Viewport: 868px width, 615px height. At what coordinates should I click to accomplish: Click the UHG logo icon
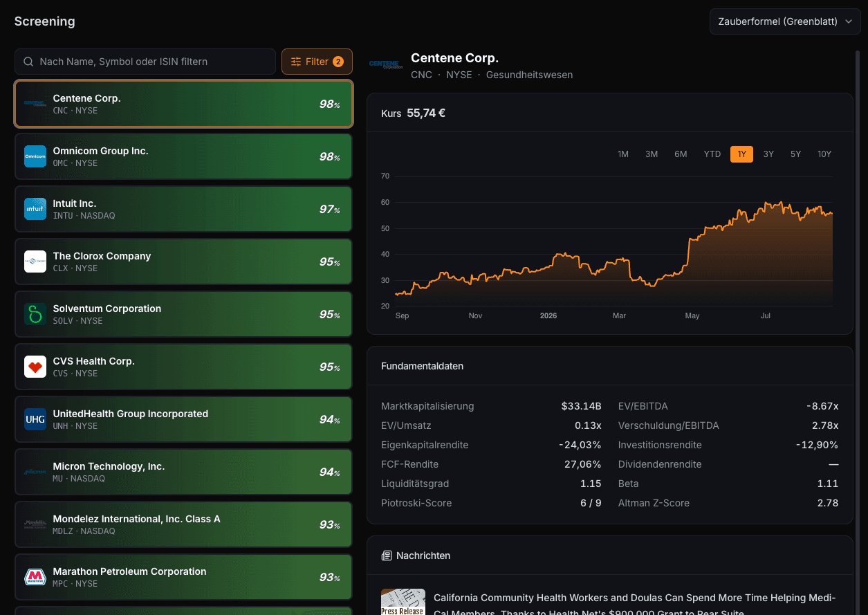click(x=35, y=419)
